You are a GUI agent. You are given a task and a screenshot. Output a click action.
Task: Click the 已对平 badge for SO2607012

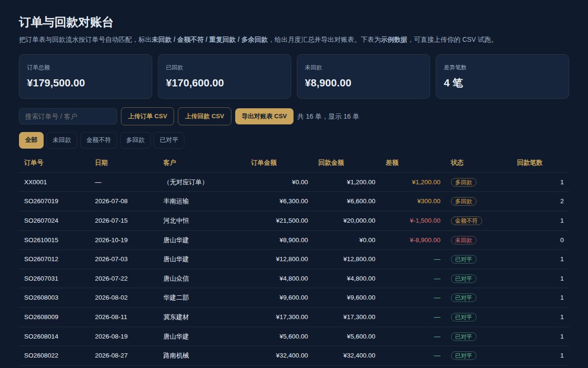(464, 259)
